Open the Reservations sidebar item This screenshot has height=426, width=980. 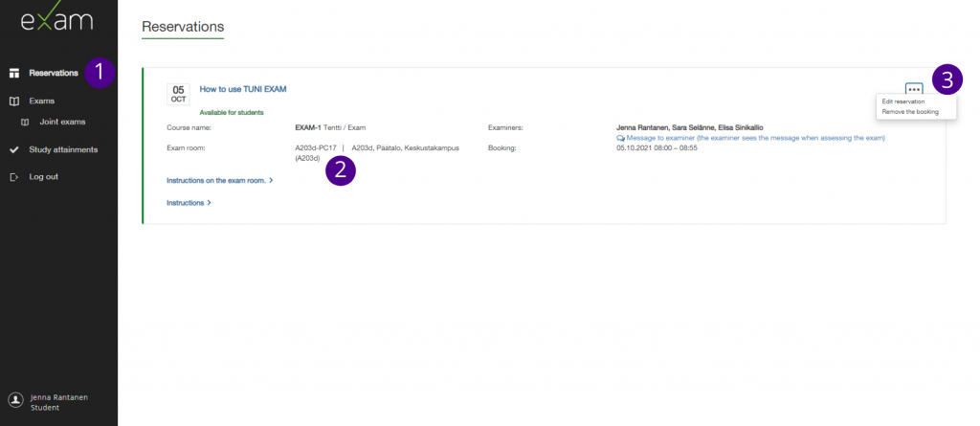pos(54,73)
